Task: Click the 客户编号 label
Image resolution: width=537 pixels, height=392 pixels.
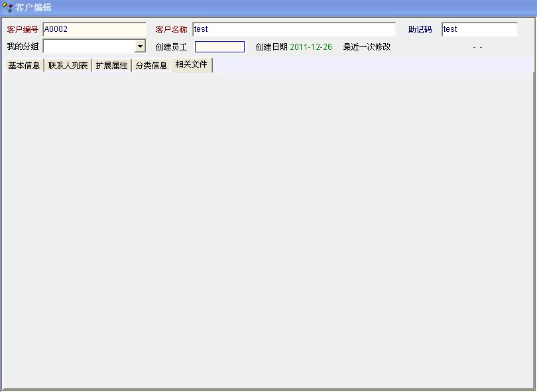Action: coord(23,30)
